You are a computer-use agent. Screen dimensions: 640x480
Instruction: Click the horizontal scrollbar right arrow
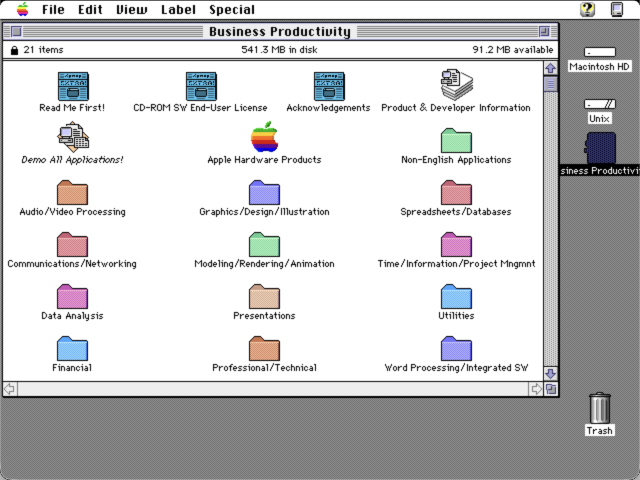click(536, 389)
